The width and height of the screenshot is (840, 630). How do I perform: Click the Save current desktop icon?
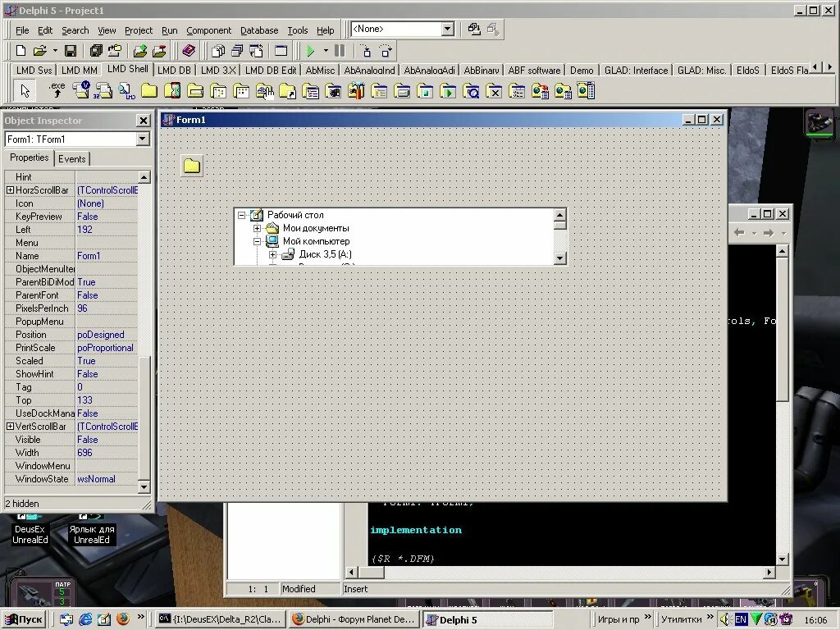[474, 29]
